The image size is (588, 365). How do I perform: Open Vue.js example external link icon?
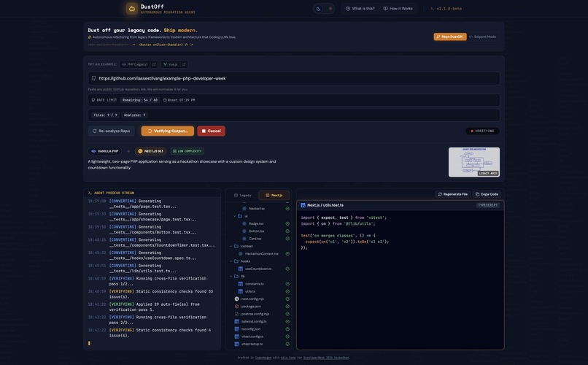pos(184,64)
